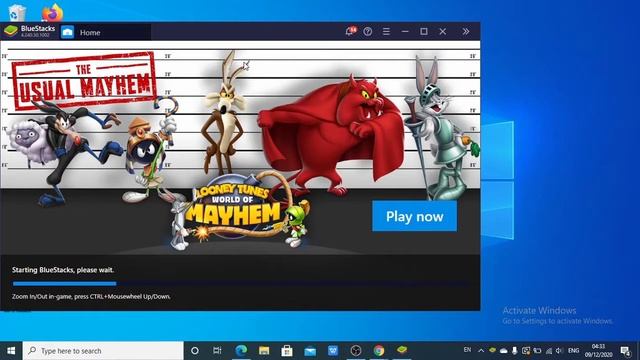Open BlueStacks notifications bell
640x360 pixels.
[x=350, y=31]
